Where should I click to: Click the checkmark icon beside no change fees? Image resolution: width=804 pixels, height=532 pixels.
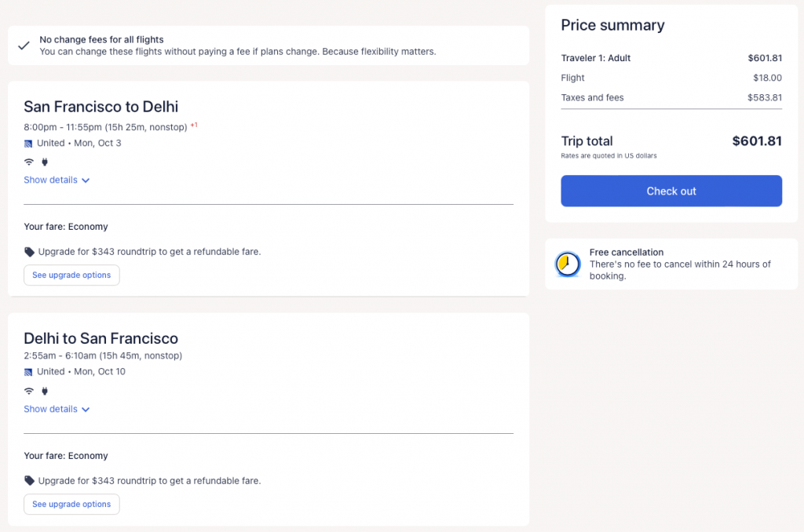tap(24, 46)
